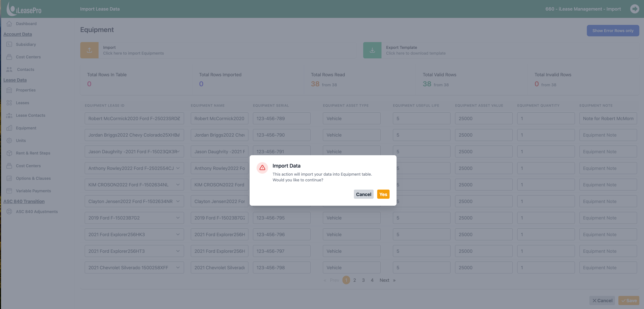Click the logout arrow icon in header
Viewport: 644px width, 309px height.
[x=634, y=9]
